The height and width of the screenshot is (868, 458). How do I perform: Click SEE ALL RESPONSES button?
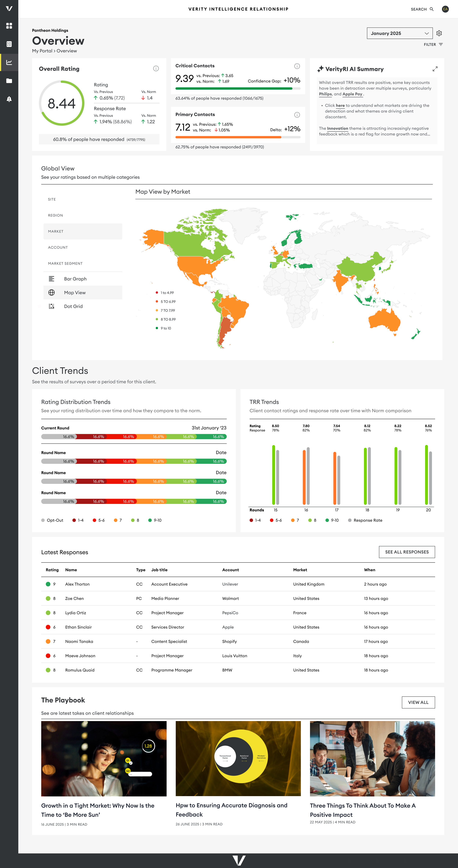click(407, 552)
